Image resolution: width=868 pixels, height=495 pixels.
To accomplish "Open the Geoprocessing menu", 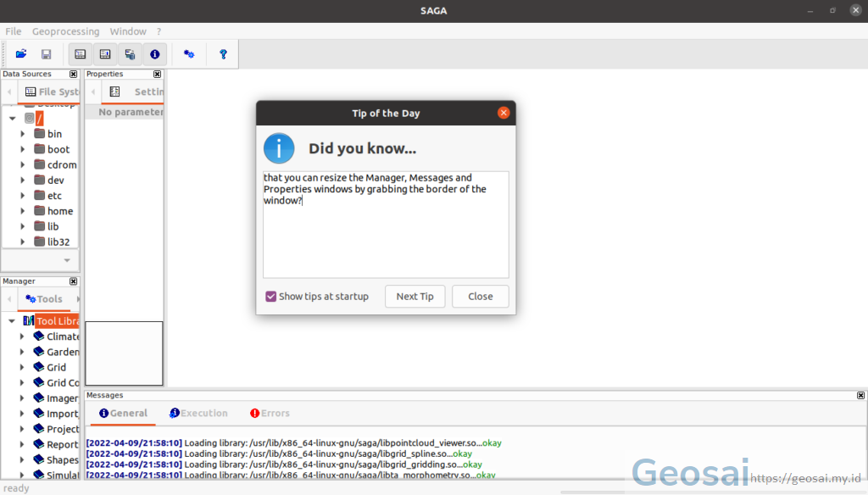I will 65,31.
